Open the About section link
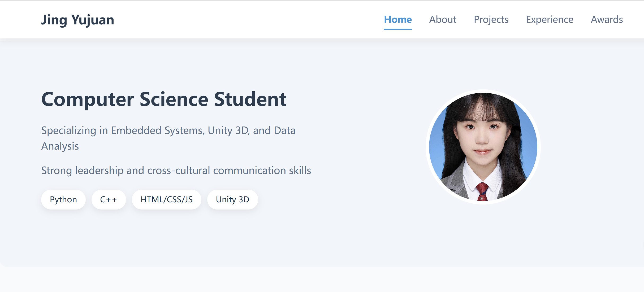Viewport: 644px width, 292px height. coord(443,19)
